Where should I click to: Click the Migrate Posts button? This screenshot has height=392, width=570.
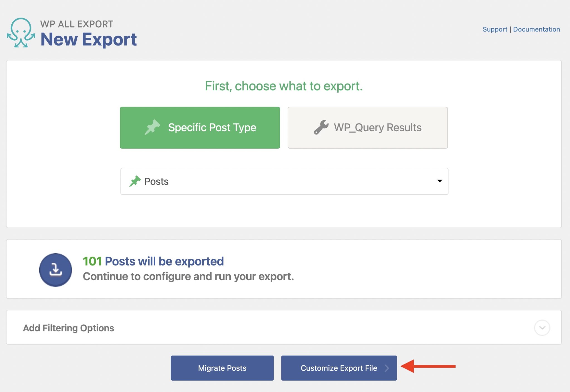tap(222, 368)
